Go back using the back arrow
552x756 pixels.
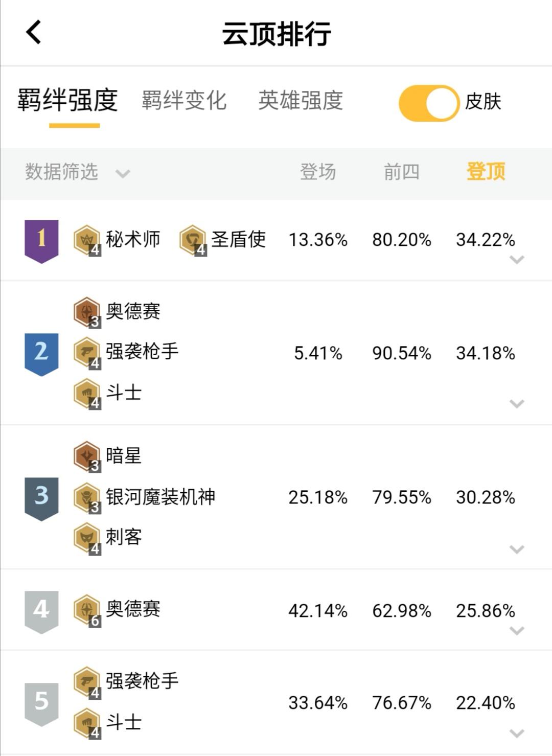[33, 32]
